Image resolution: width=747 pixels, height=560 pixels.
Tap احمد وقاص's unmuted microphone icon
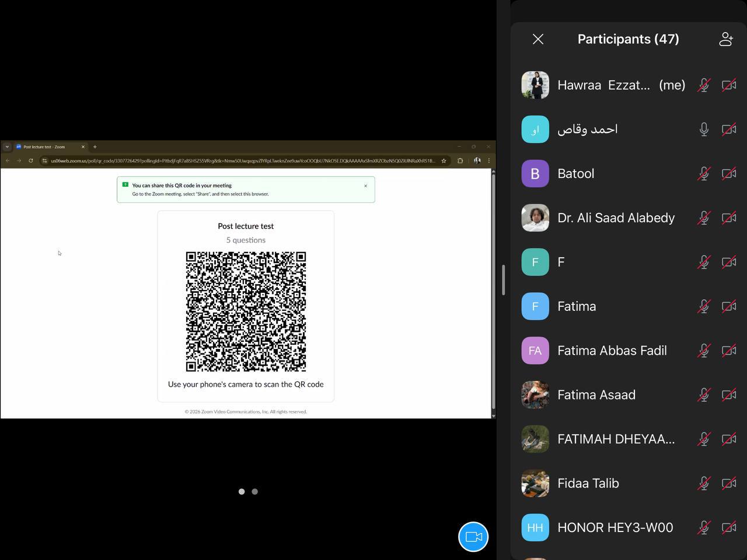point(704,129)
